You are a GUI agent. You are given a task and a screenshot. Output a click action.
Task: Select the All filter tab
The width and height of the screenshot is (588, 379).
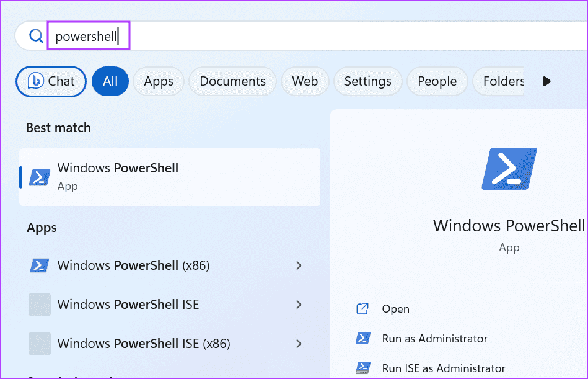pyautogui.click(x=110, y=81)
